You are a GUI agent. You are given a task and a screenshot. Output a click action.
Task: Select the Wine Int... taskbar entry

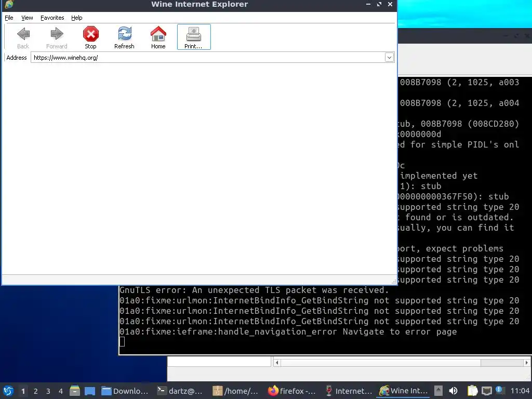pos(403,391)
